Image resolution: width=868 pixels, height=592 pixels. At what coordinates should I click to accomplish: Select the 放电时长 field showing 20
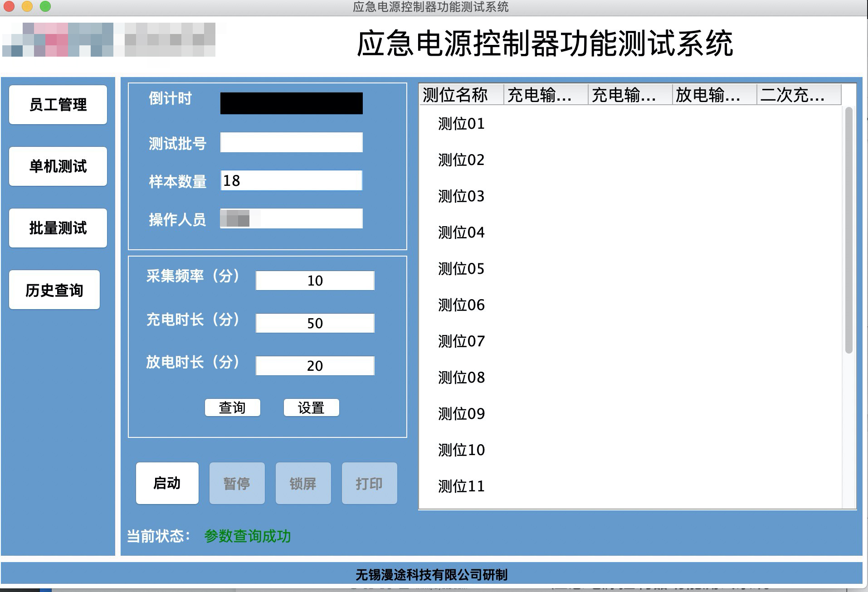(x=315, y=366)
